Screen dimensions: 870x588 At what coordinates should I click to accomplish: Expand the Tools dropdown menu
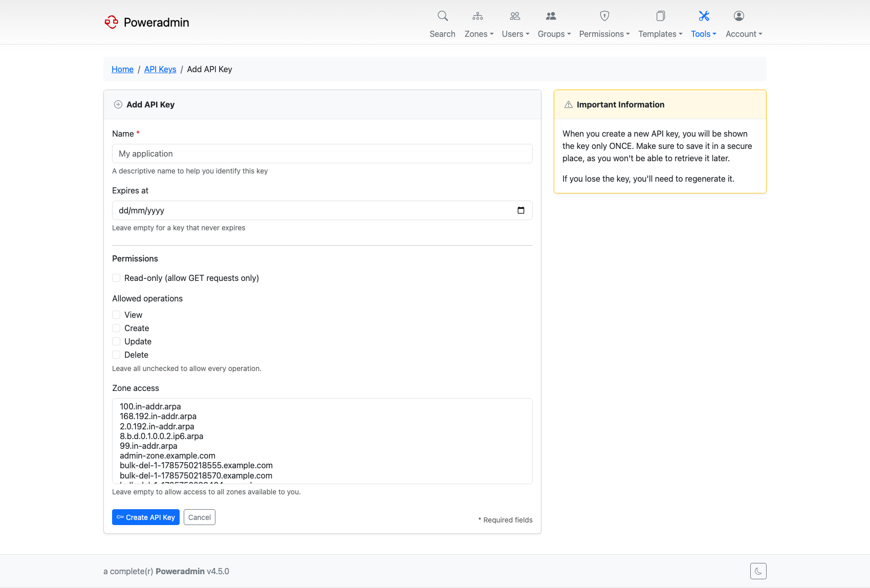pyautogui.click(x=704, y=34)
